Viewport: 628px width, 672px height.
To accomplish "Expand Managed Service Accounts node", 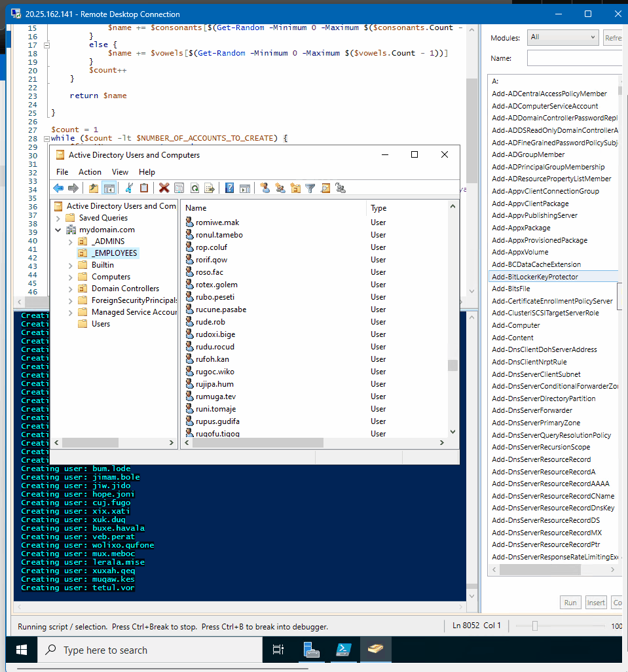I will 70,312.
